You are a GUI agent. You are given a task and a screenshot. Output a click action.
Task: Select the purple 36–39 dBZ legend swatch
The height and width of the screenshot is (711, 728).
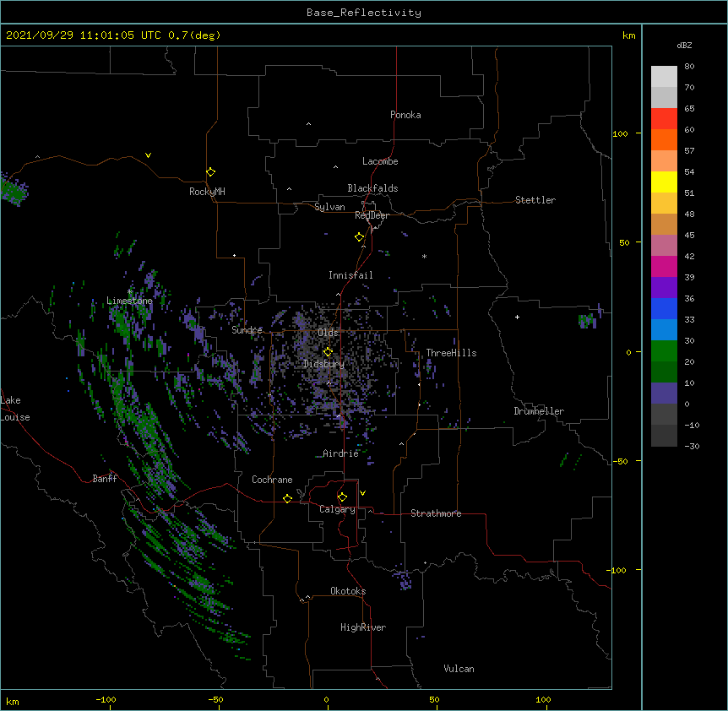pyautogui.click(x=664, y=288)
